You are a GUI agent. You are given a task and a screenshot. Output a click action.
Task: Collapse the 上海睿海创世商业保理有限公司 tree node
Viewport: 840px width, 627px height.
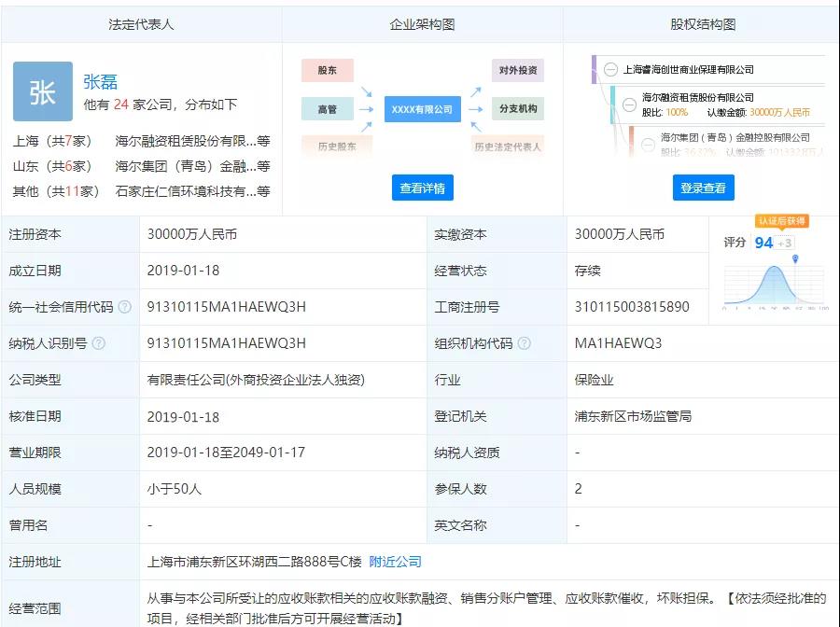pos(611,68)
